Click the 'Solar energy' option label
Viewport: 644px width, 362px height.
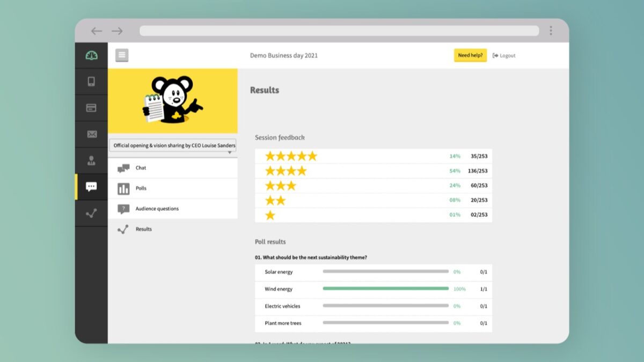click(x=279, y=272)
